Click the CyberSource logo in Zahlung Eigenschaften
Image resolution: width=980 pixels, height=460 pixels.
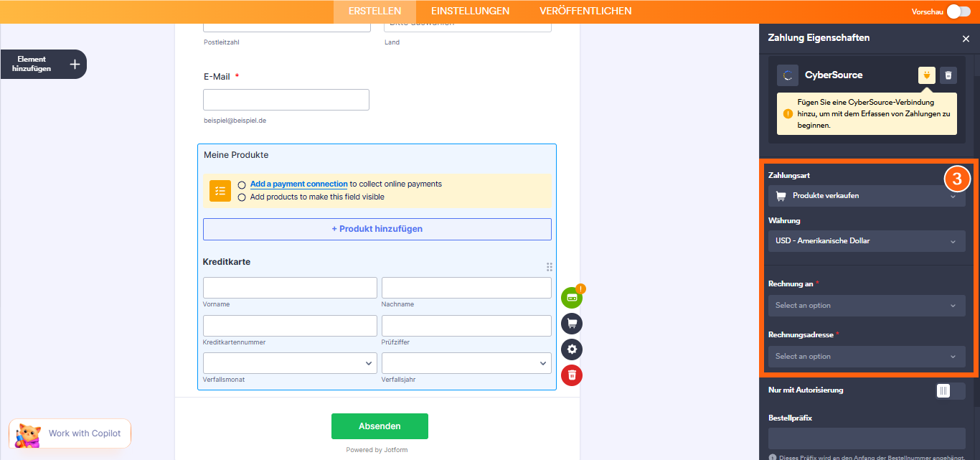[x=788, y=75]
